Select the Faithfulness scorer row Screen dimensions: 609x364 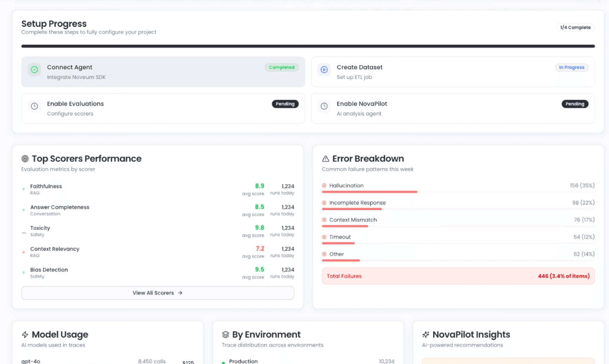click(x=157, y=189)
